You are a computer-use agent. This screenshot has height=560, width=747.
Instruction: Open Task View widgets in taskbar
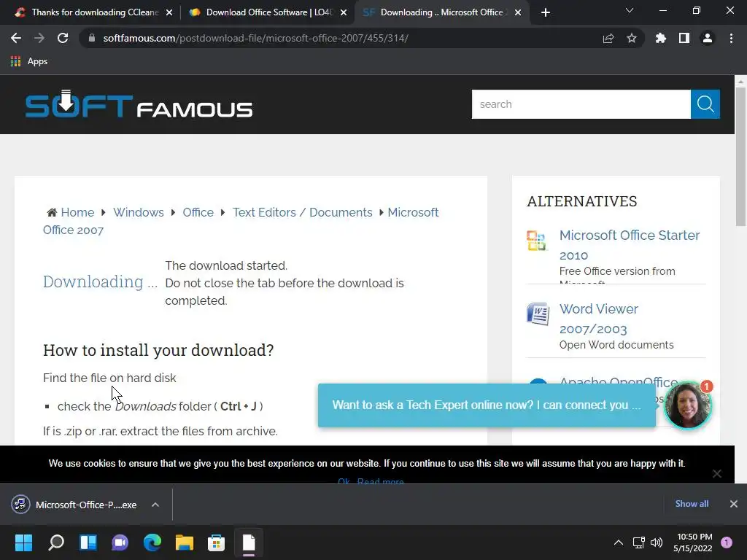tap(88, 542)
